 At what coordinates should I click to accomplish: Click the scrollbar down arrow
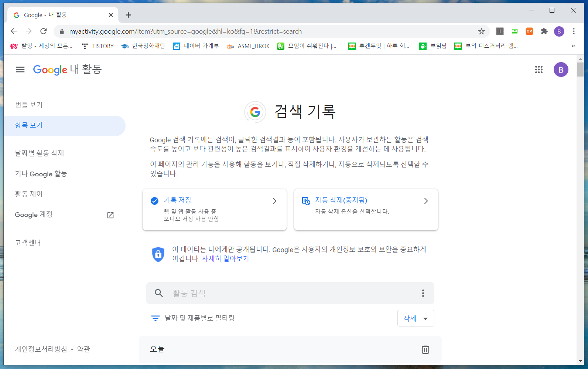pos(580,361)
